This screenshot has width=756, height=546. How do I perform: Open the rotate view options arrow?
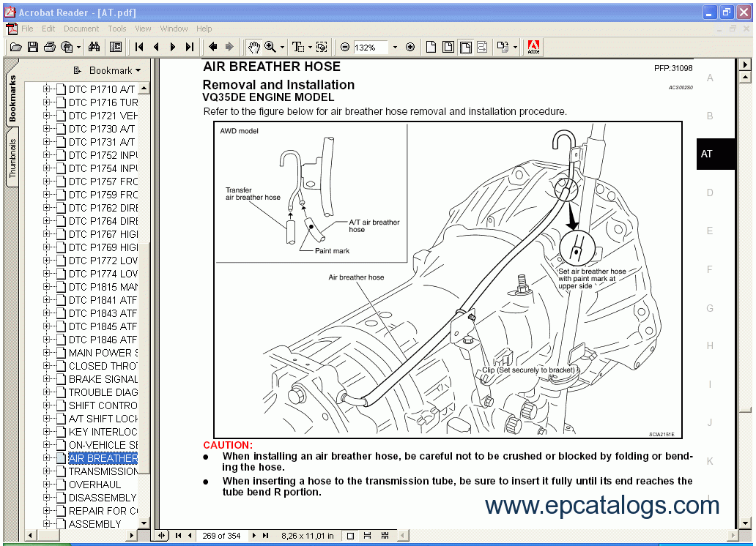(515, 48)
